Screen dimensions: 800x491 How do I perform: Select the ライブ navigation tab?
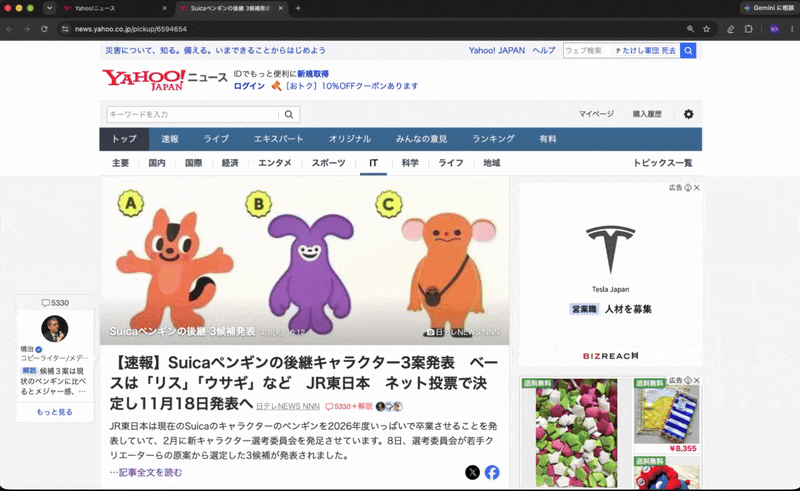(216, 139)
